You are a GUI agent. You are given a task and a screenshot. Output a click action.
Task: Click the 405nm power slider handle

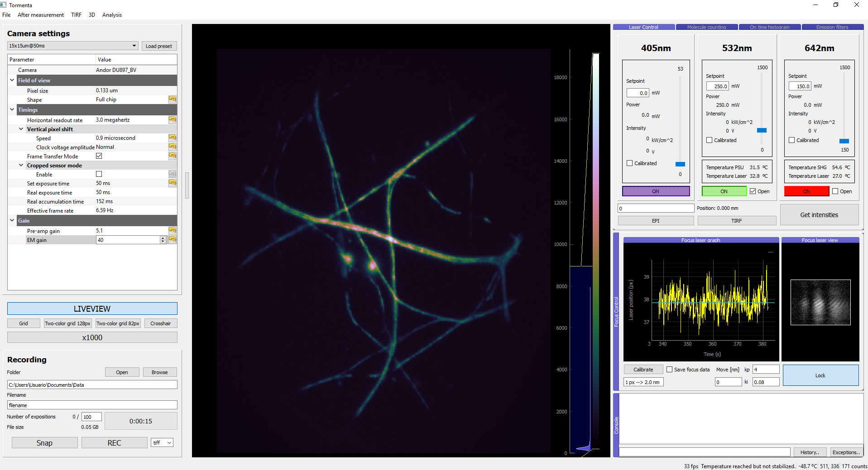680,164
